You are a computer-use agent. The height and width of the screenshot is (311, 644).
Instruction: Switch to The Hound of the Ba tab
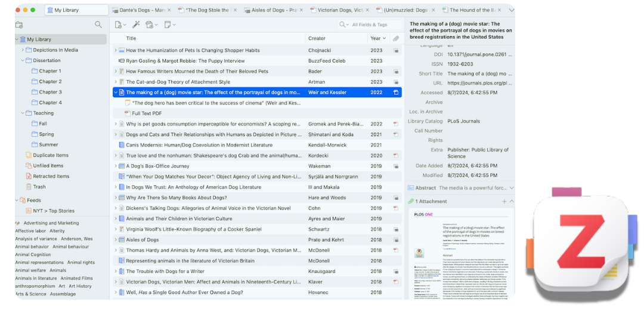coord(473,10)
